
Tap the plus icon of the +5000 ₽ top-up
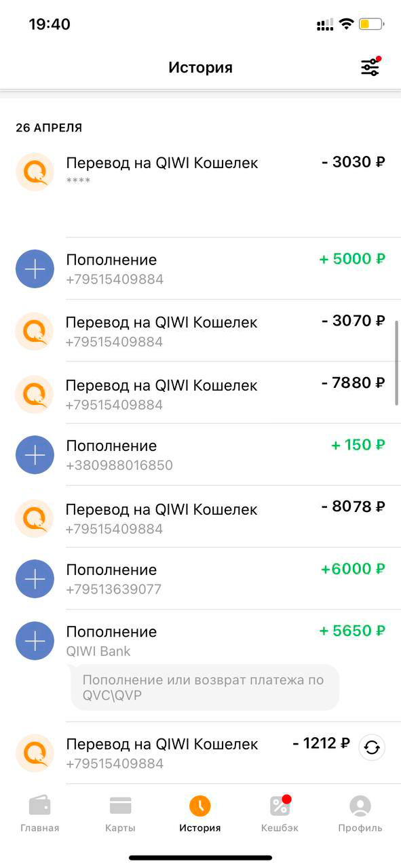[x=35, y=269]
